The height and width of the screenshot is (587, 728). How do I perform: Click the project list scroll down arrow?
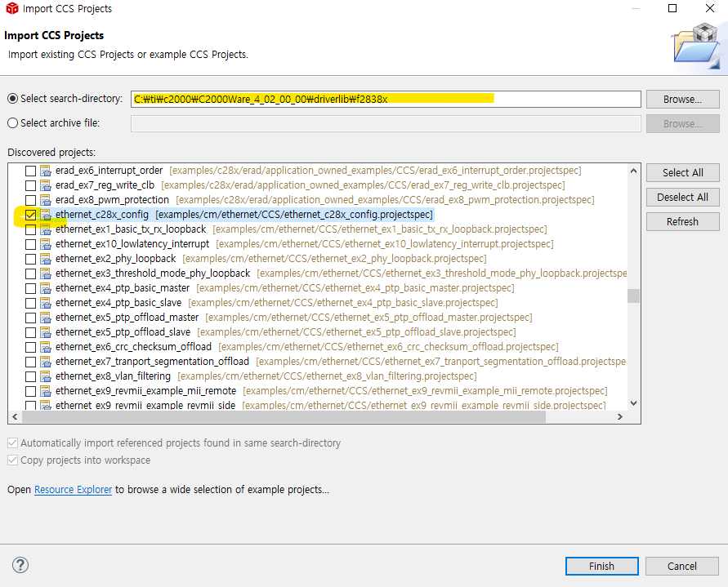pyautogui.click(x=633, y=402)
